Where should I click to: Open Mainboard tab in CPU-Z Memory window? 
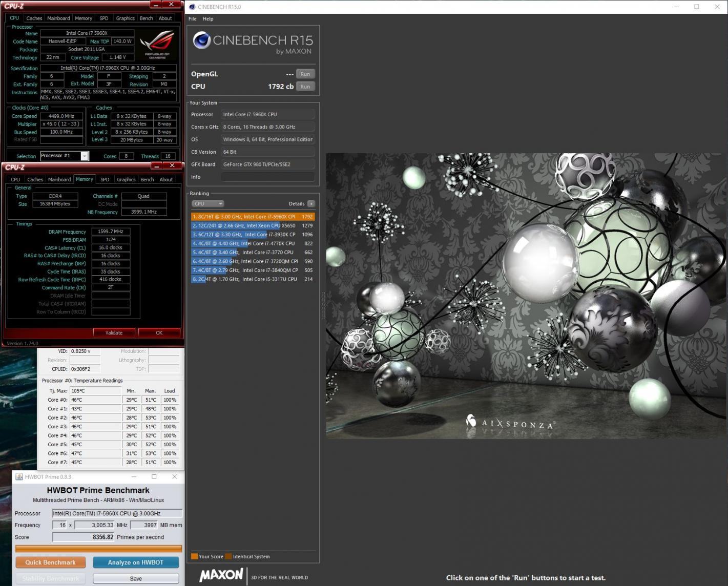click(59, 179)
